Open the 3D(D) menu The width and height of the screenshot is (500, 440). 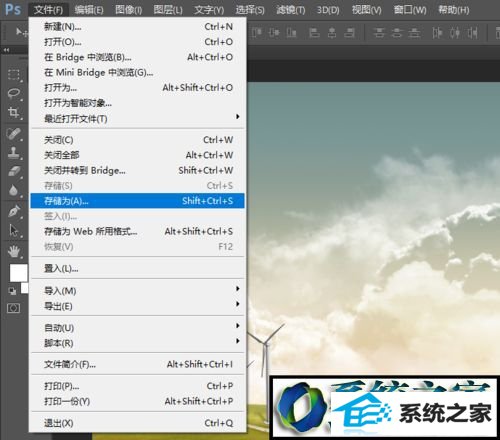(x=328, y=10)
